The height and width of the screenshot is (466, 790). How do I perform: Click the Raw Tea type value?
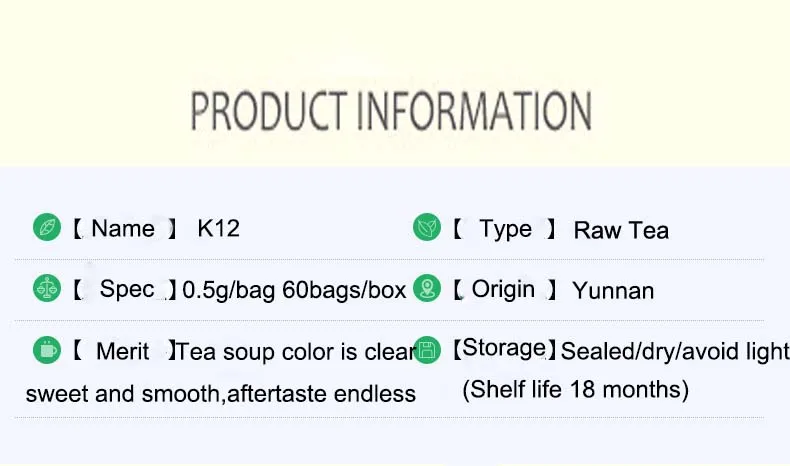coord(621,231)
